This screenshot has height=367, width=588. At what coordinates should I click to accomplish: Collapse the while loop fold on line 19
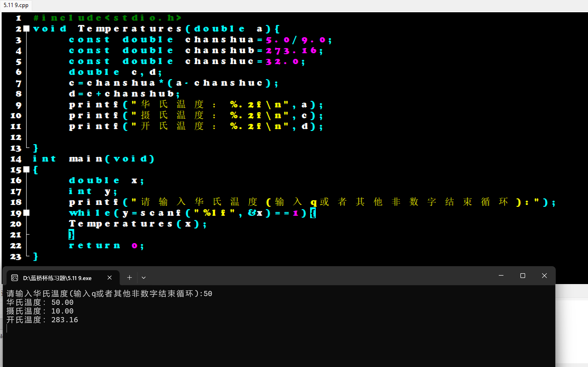pos(26,213)
